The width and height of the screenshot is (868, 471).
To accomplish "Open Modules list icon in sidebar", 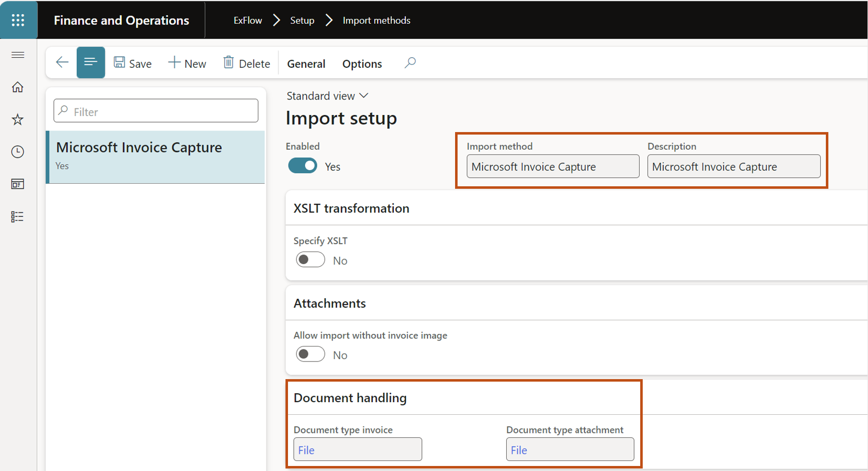I will pos(18,216).
